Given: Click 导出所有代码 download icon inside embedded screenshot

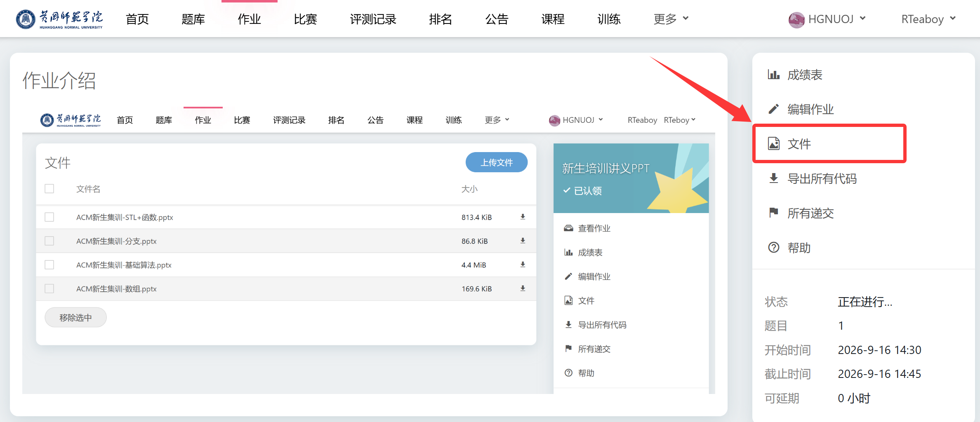Looking at the screenshot, I should click(x=568, y=325).
